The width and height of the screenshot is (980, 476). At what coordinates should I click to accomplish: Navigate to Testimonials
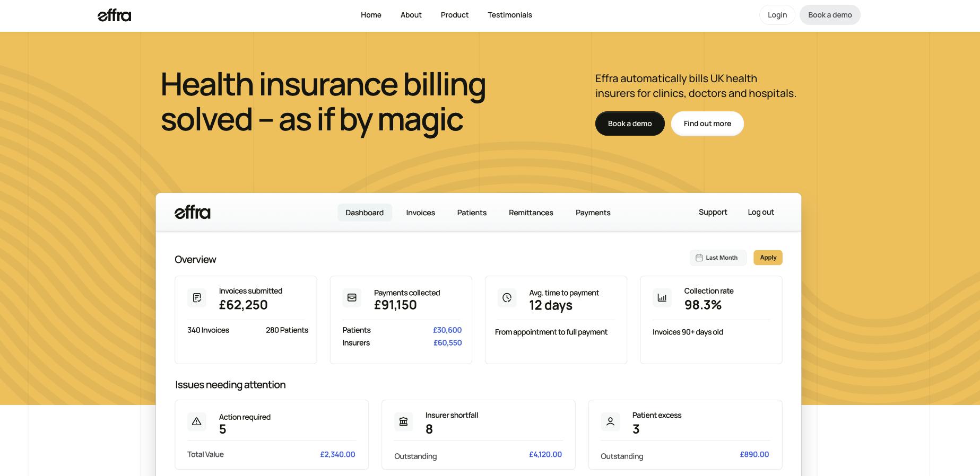(x=510, y=15)
